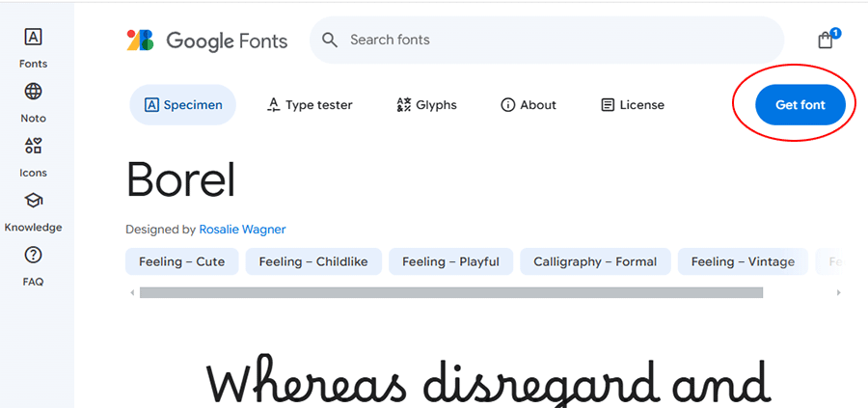Switch to the Specimen tab
The image size is (868, 408).
(x=182, y=105)
